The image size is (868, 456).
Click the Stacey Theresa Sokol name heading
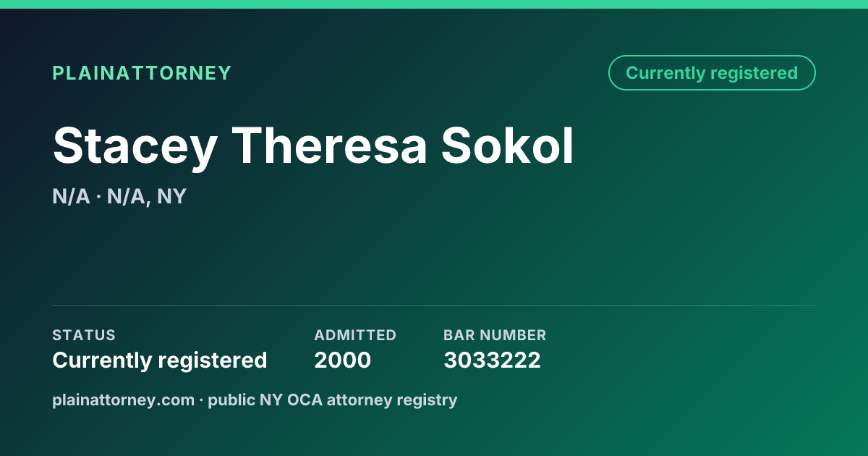[x=313, y=146]
